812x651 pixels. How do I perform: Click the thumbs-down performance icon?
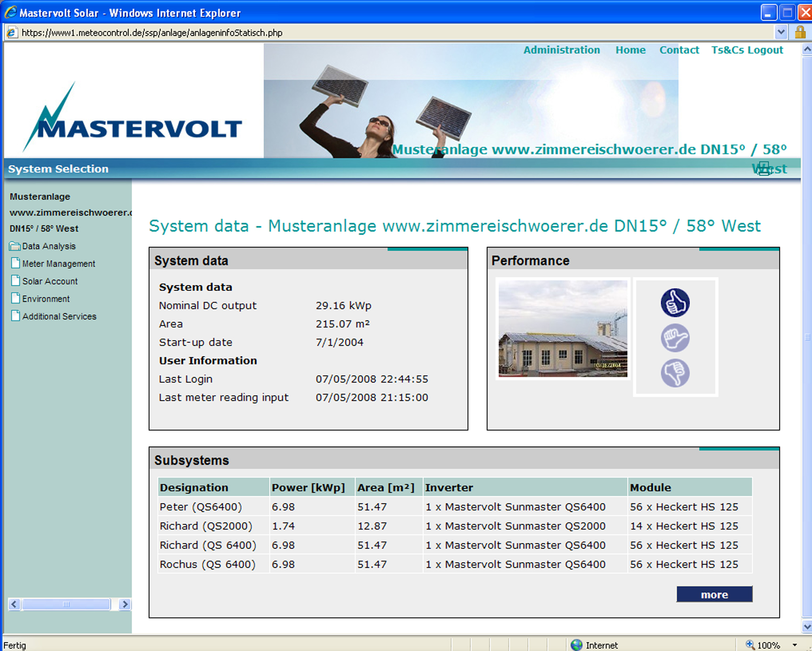tap(675, 373)
